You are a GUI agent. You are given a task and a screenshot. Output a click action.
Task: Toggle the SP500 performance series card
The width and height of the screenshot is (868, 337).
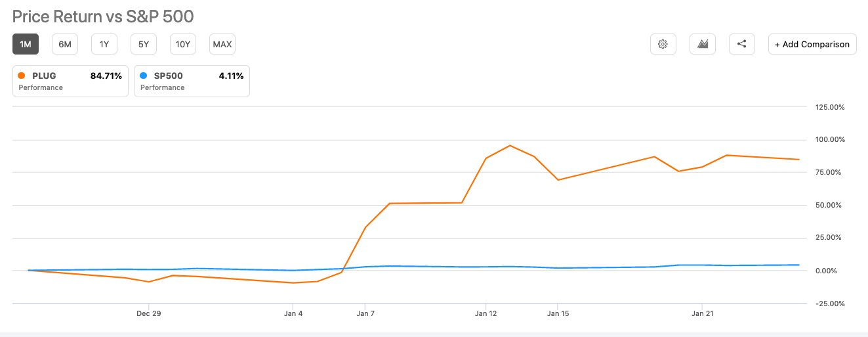point(192,81)
